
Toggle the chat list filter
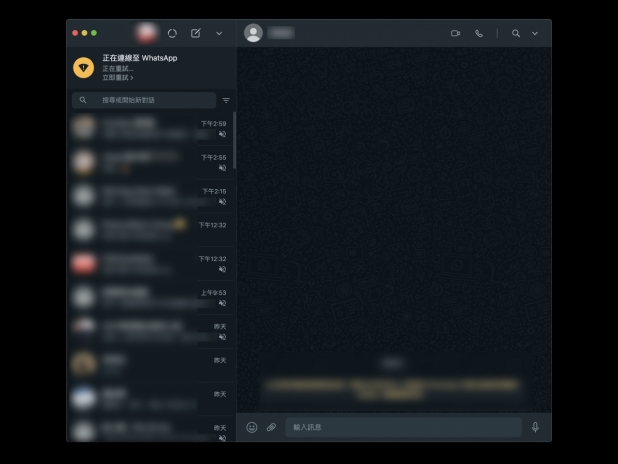tap(226, 101)
